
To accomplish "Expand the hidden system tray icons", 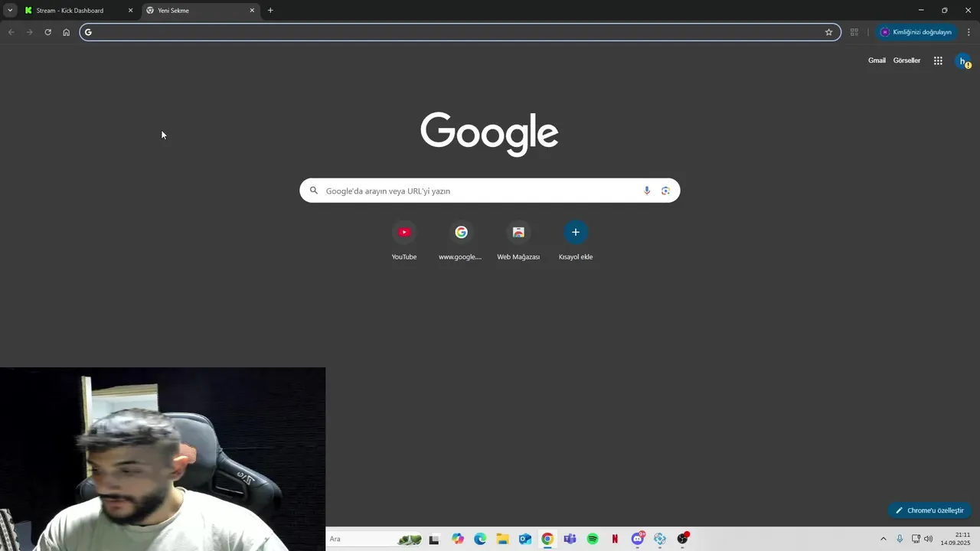I will [883, 539].
